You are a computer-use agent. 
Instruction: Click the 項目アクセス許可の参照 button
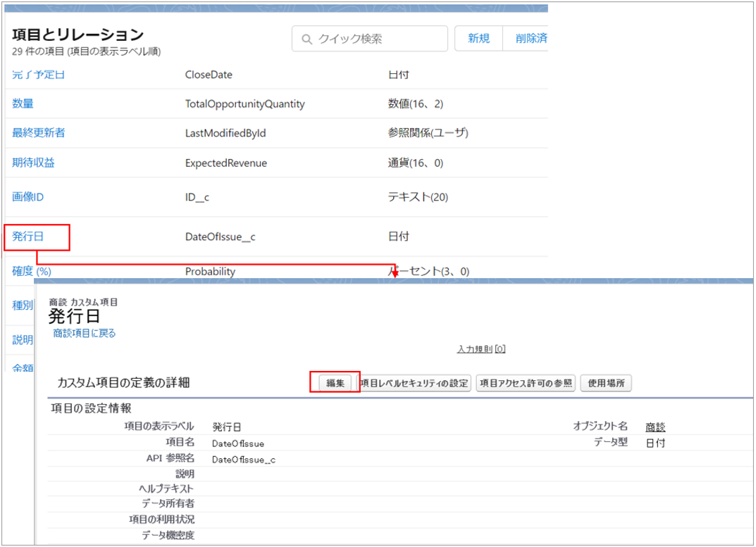[526, 383]
